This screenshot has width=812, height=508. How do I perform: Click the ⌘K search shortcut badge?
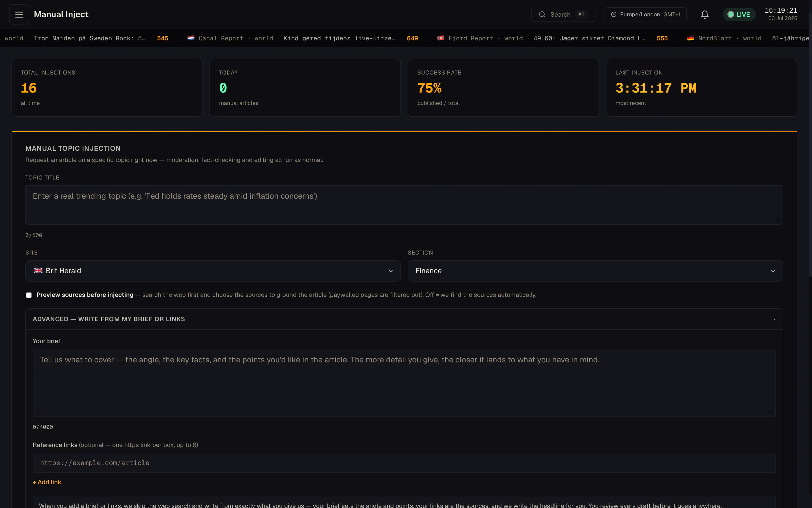pyautogui.click(x=581, y=14)
